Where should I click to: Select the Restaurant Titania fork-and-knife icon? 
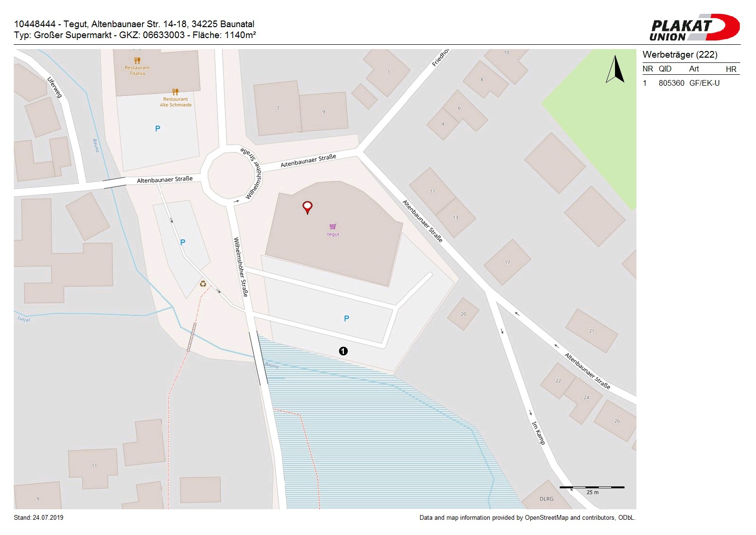137,61
